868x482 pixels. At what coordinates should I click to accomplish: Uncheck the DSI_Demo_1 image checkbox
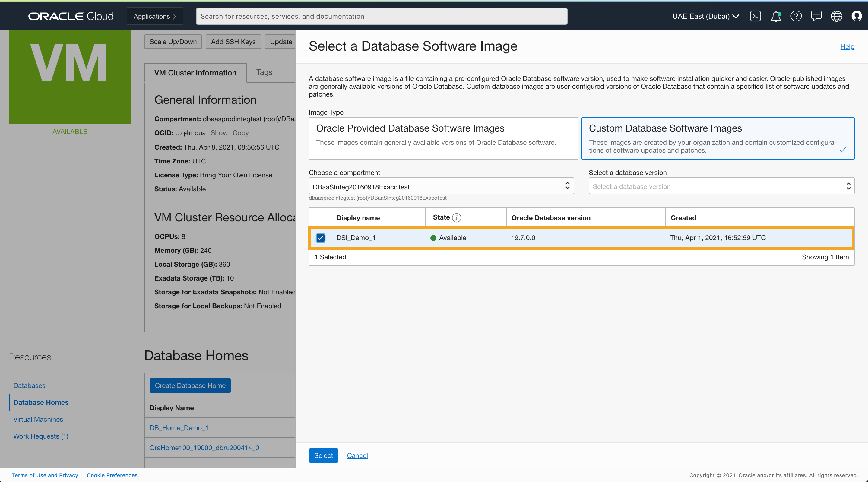pos(320,238)
